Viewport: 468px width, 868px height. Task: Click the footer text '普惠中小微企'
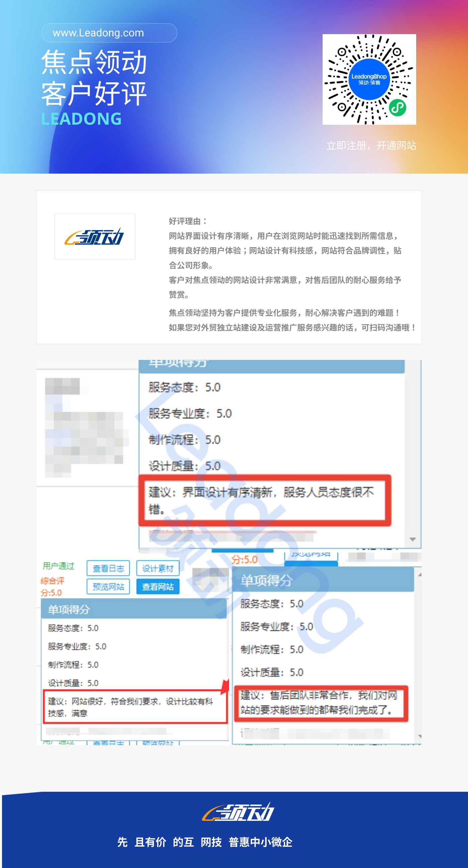click(261, 842)
